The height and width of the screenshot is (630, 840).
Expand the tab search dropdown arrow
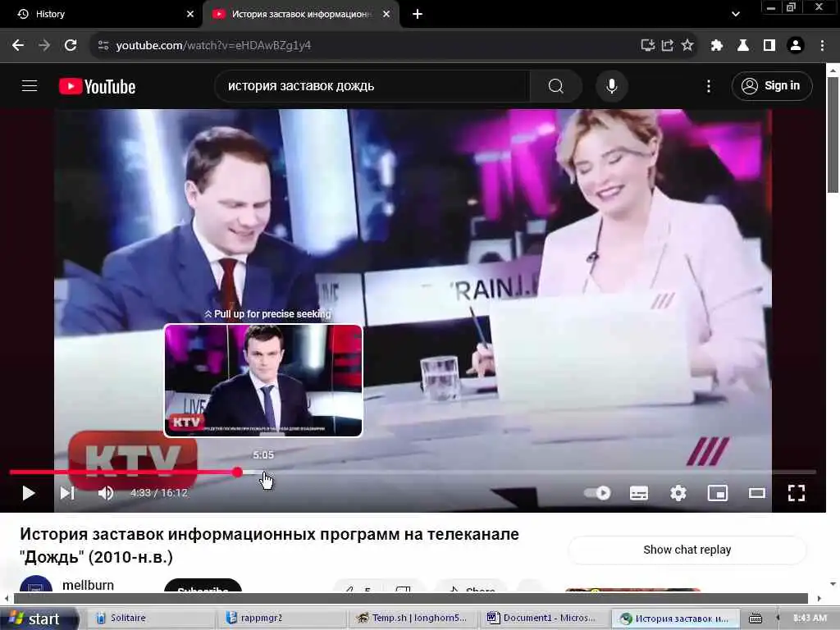tap(736, 14)
